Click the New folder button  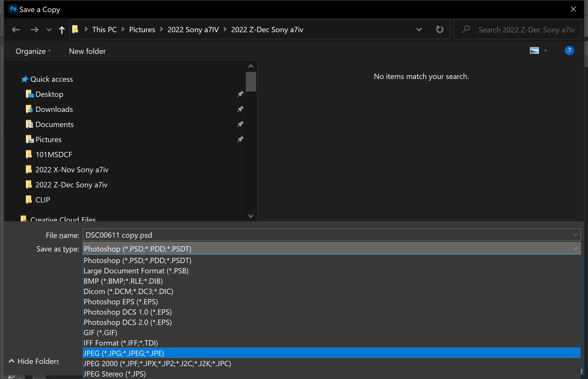point(87,51)
